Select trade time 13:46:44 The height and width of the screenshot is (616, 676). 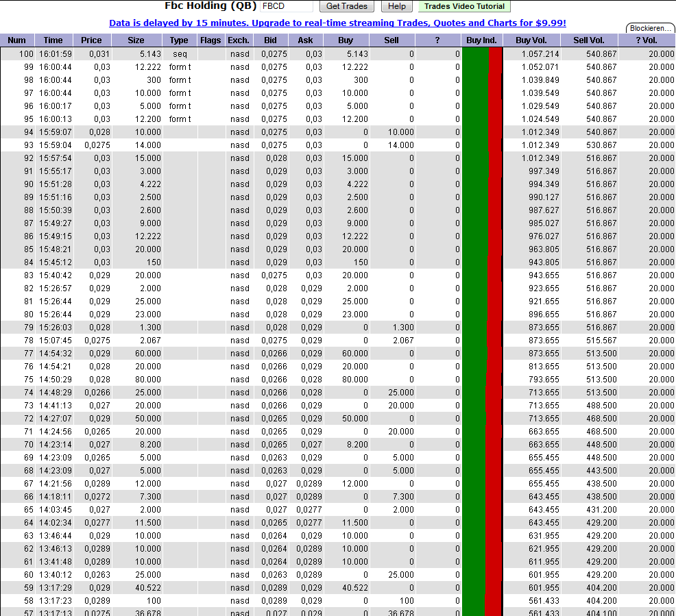(56, 535)
